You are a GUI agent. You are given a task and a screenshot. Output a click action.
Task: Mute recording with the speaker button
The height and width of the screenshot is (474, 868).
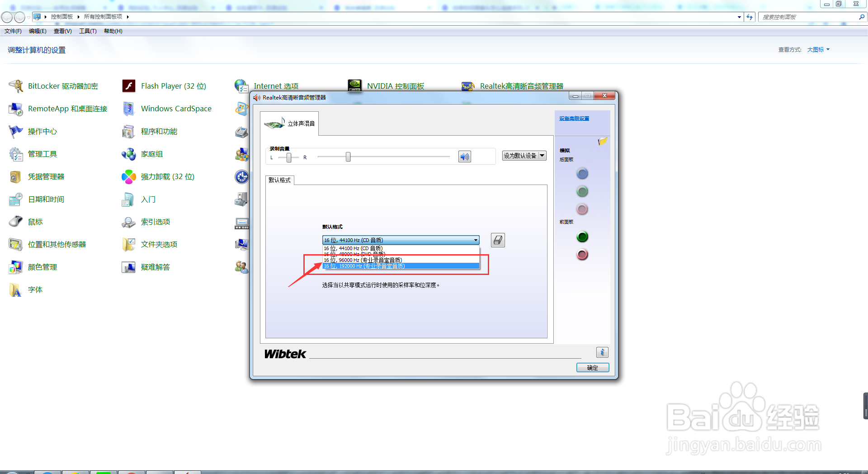464,156
